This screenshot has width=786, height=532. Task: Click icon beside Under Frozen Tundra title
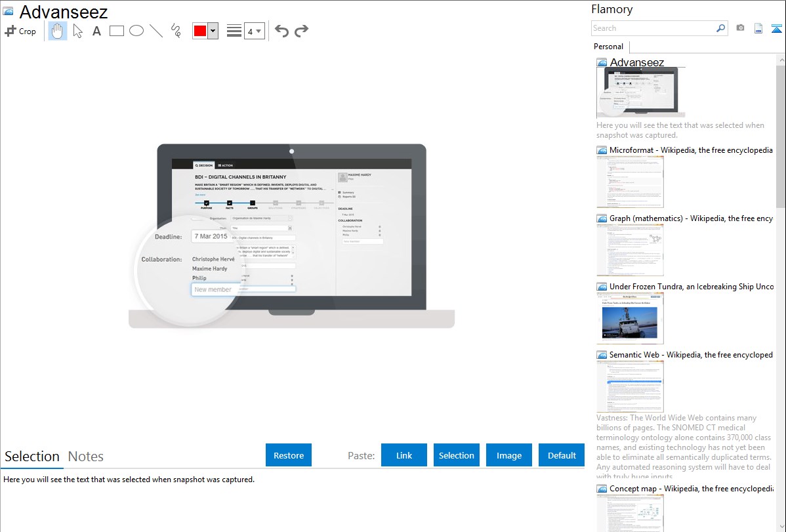(602, 287)
